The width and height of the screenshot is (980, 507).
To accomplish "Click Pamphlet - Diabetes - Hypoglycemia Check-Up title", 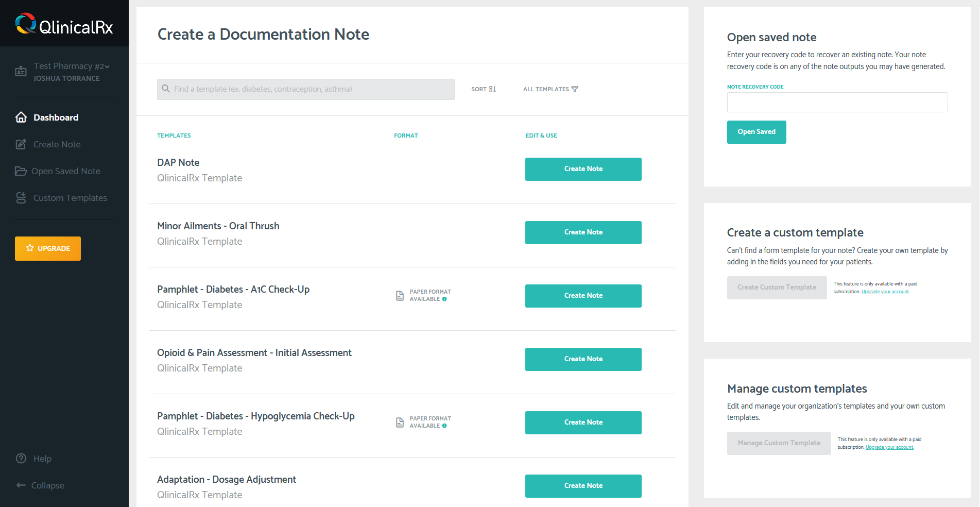I will (x=256, y=416).
